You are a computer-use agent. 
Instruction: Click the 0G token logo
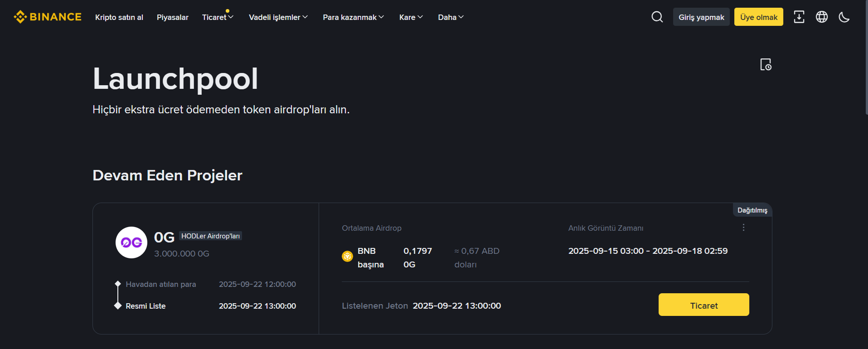point(131,242)
